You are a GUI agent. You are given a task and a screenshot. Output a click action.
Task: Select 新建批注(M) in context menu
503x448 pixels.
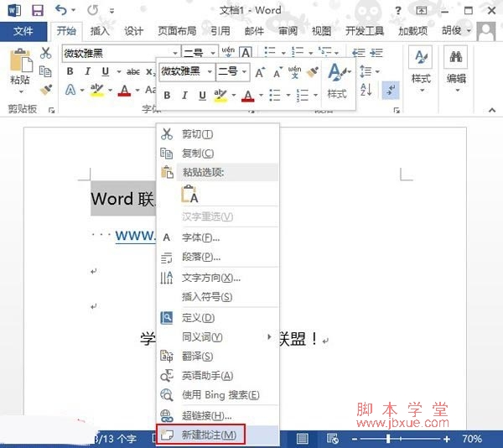tap(217, 435)
